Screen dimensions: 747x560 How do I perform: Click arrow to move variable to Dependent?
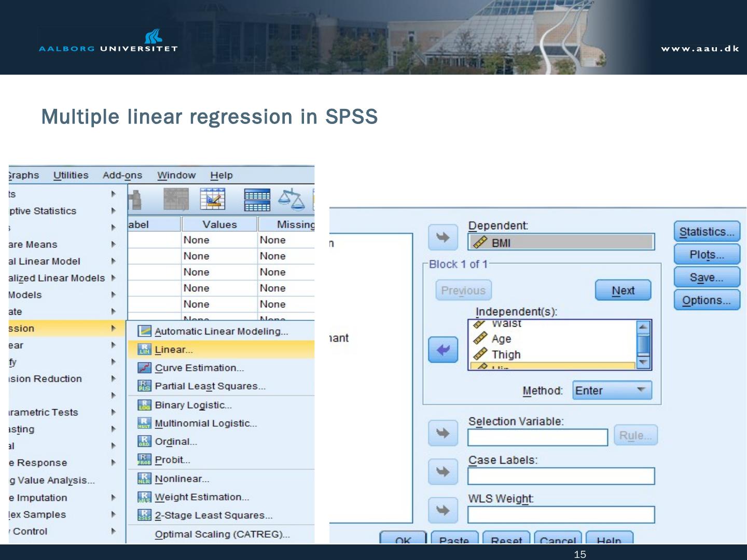(443, 237)
